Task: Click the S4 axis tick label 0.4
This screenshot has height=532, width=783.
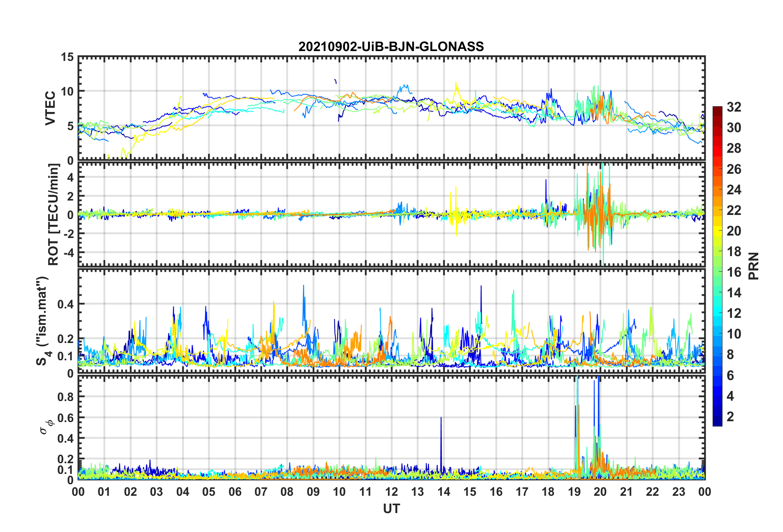Action: pyautogui.click(x=66, y=304)
